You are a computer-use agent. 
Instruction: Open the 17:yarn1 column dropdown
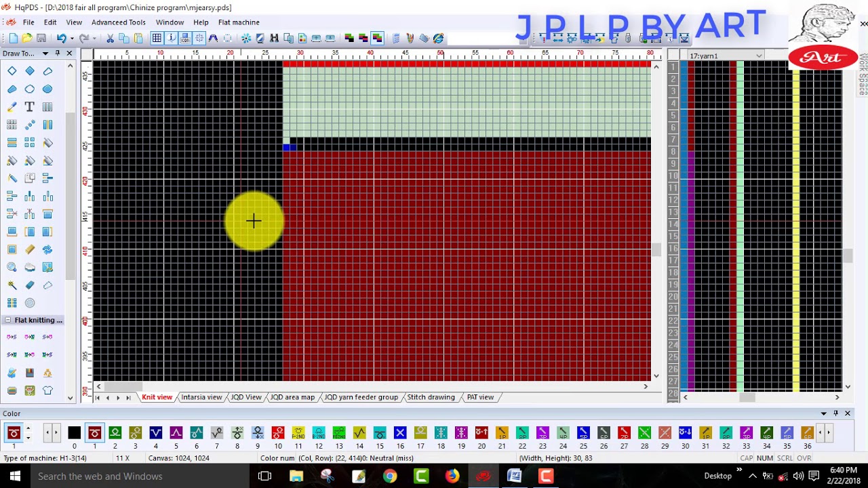point(759,56)
